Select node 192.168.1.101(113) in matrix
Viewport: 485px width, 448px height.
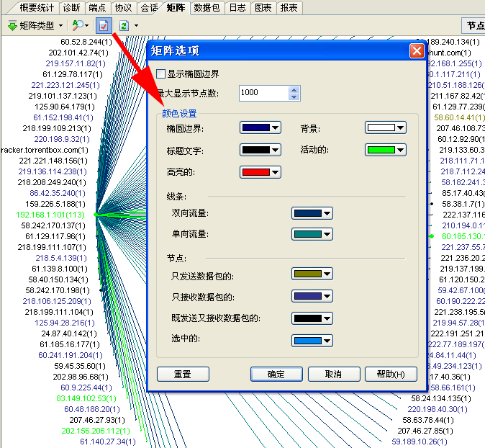50,215
